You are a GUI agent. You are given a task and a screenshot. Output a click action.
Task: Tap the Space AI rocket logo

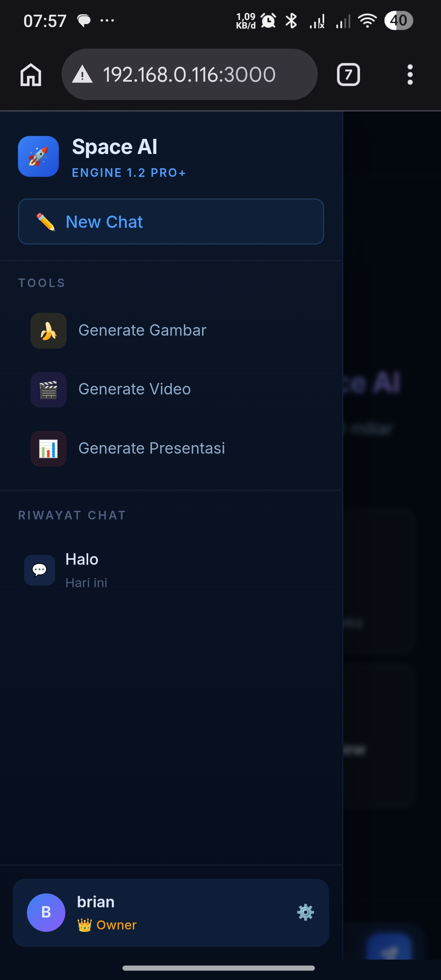pos(38,156)
